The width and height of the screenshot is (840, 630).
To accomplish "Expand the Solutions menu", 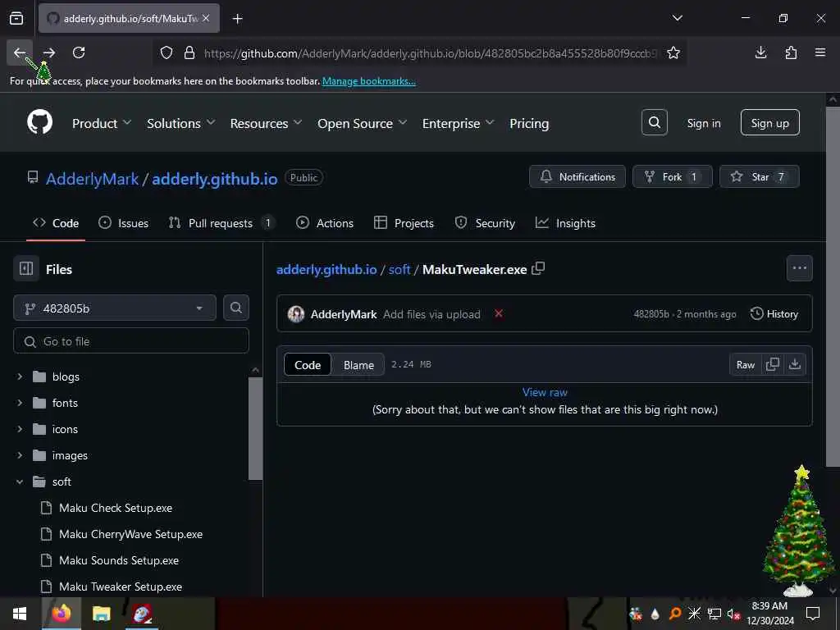I will pyautogui.click(x=181, y=123).
